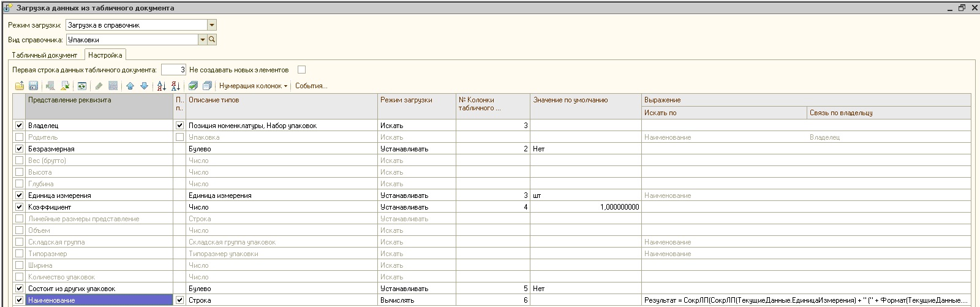Viewport: 980px width, 307px height.
Task: Click the 'Связь по владельцу' column header
Action: (x=889, y=113)
